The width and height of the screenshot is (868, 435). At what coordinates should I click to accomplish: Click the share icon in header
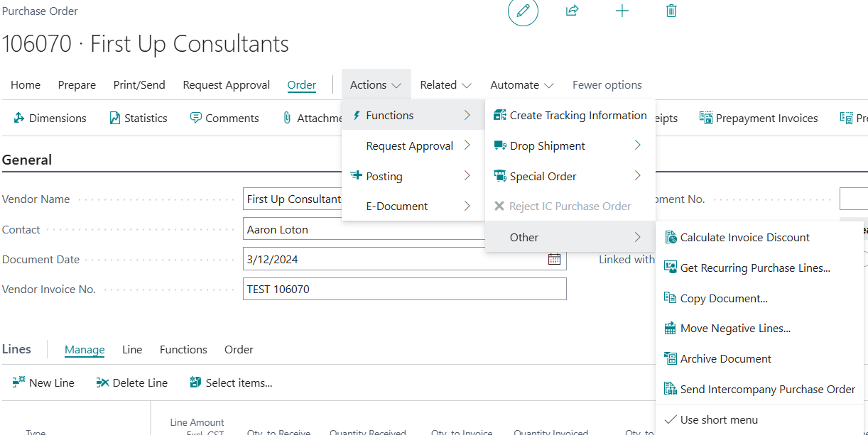point(572,11)
